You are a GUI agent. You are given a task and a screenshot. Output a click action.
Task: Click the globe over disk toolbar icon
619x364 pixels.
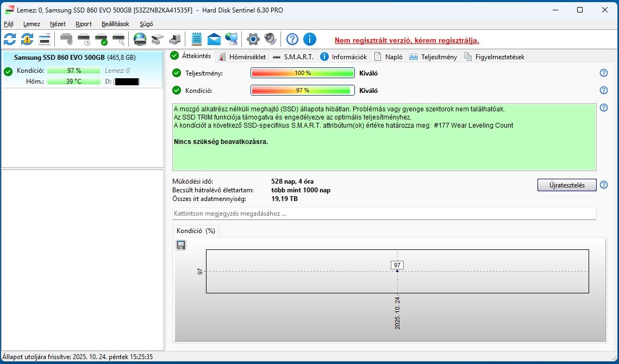click(x=140, y=39)
